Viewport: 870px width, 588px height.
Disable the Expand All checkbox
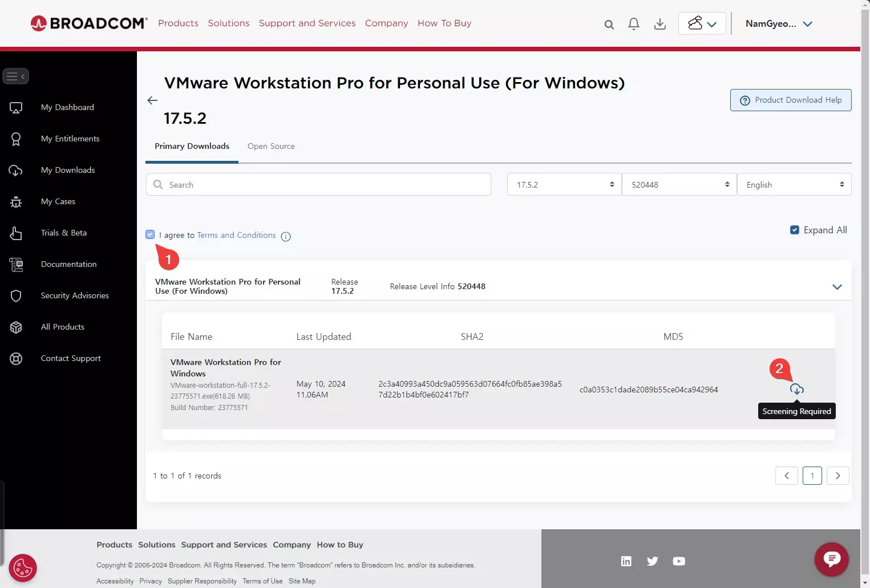click(794, 230)
